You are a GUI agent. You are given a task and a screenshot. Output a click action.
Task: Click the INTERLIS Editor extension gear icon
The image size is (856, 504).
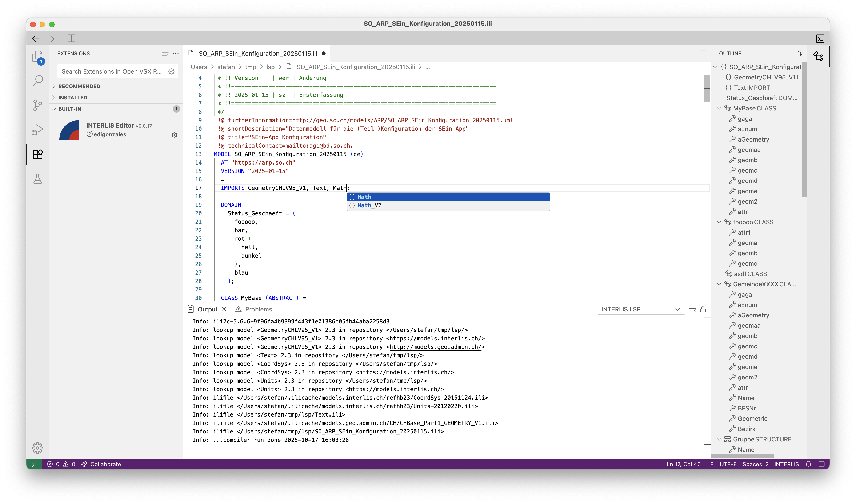[x=174, y=135]
